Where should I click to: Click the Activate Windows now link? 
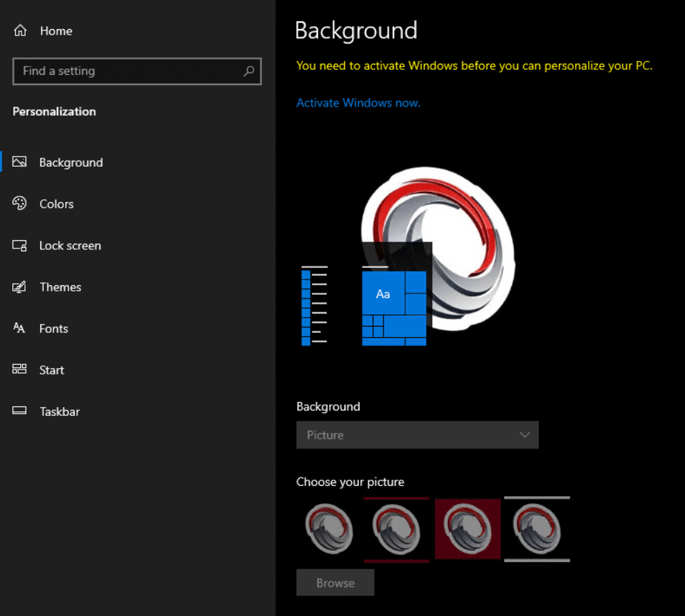tap(358, 103)
